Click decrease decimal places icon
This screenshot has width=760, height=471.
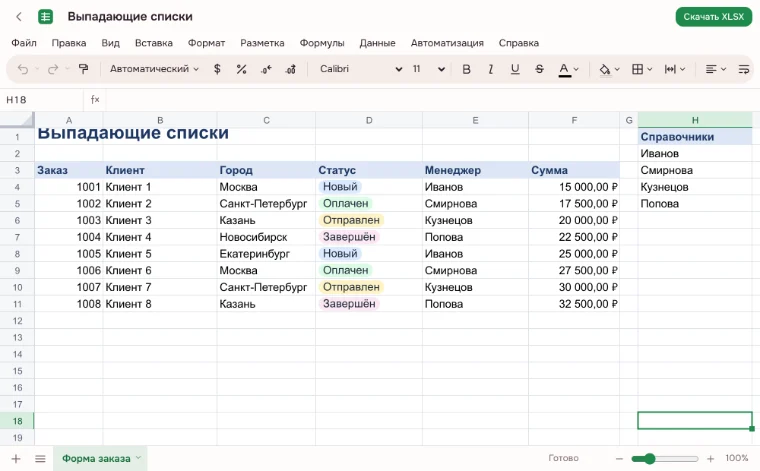[266, 69]
